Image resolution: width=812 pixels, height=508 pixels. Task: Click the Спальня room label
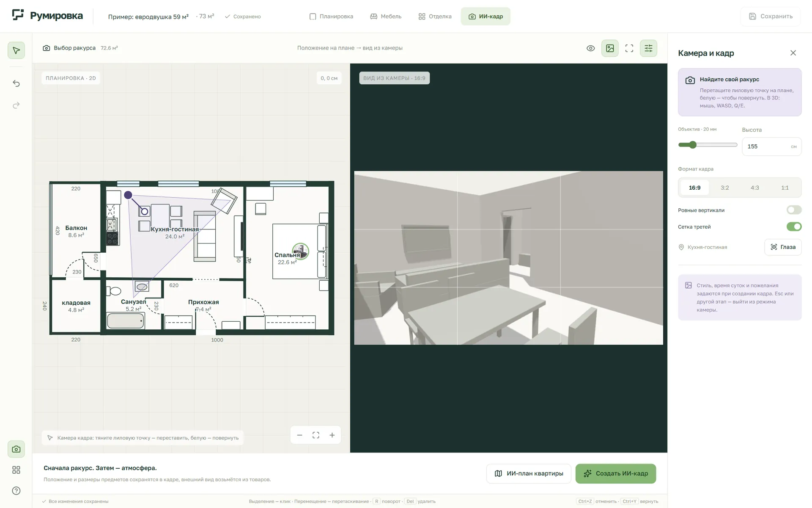pyautogui.click(x=287, y=255)
